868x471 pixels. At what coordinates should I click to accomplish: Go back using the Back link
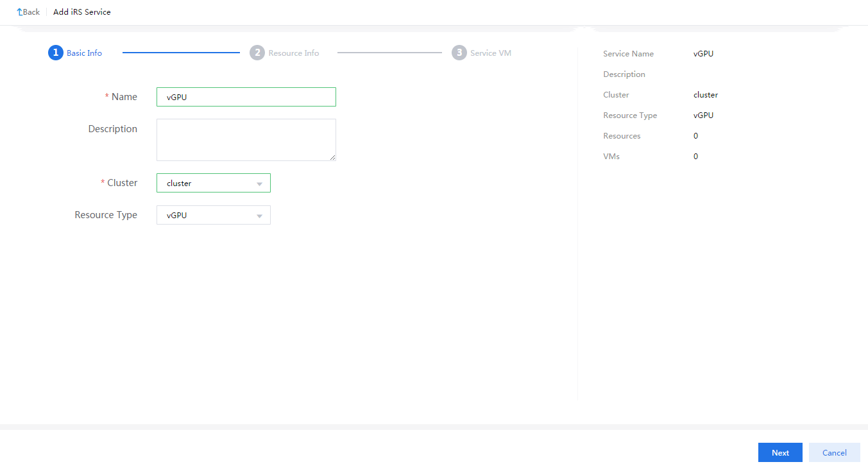(x=28, y=12)
